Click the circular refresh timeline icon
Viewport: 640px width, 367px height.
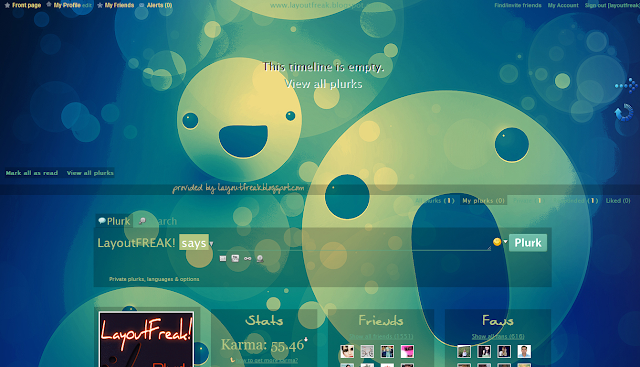[624, 113]
